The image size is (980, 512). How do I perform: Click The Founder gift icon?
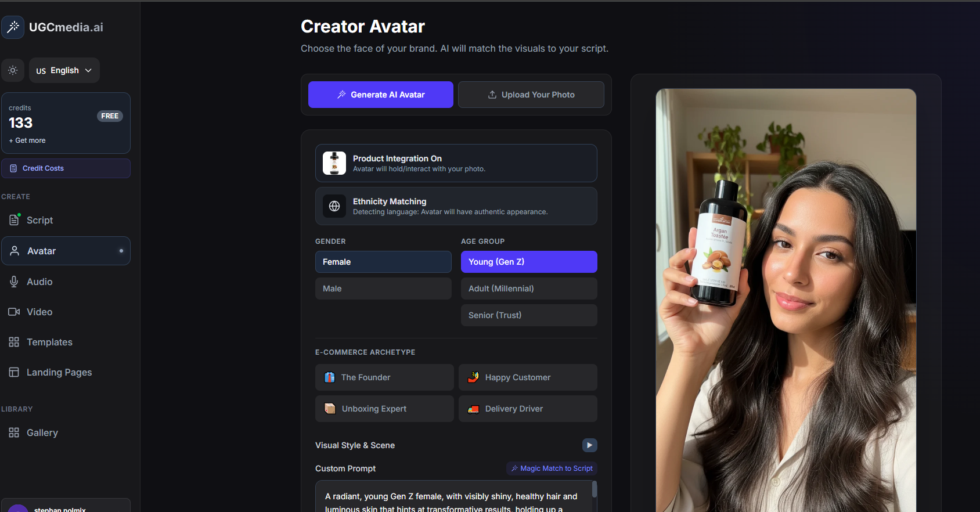[x=330, y=377]
